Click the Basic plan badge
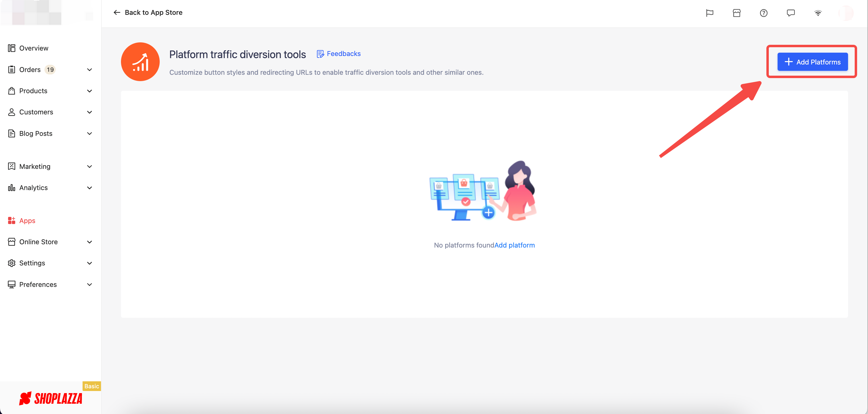Viewport: 868px width, 414px height. pyautogui.click(x=92, y=386)
